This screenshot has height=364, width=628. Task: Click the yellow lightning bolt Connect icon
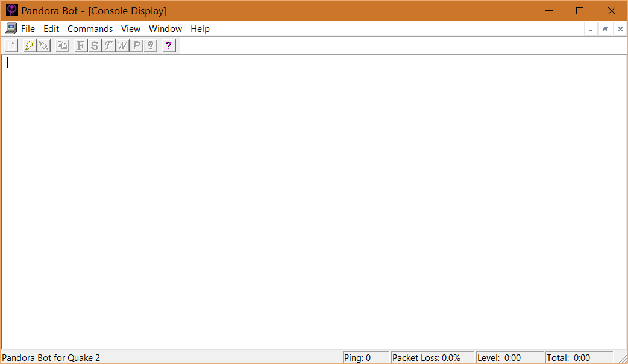(30, 46)
